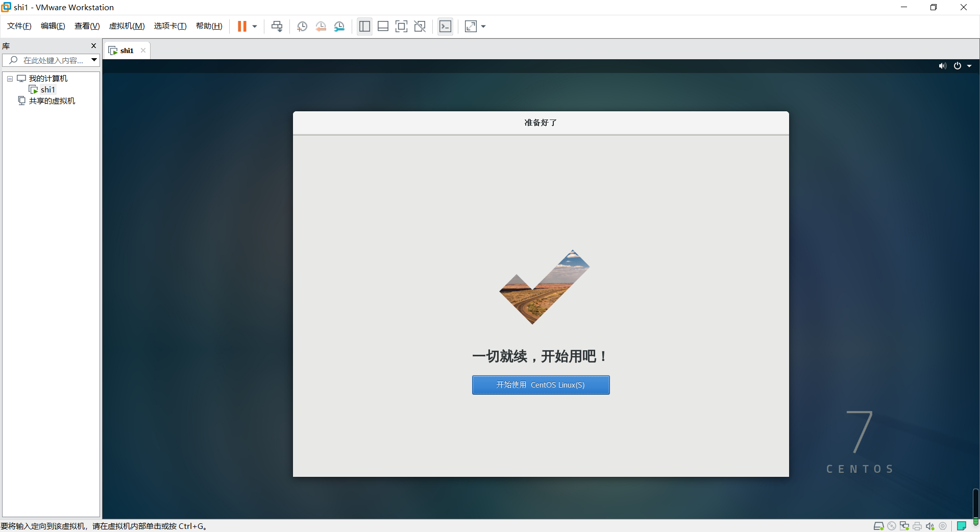Image resolution: width=980 pixels, height=532 pixels.
Task: Open the 虚拟机(M) menu
Action: coord(127,26)
